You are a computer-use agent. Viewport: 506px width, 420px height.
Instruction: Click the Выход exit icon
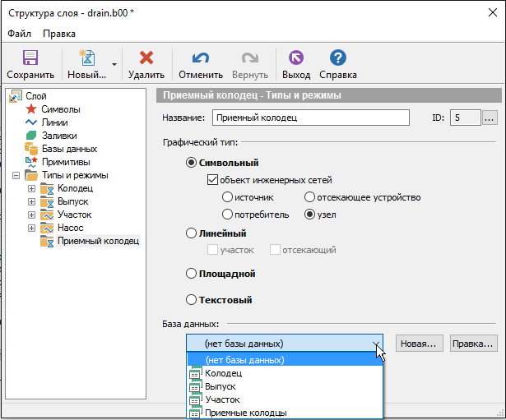pyautogui.click(x=295, y=58)
